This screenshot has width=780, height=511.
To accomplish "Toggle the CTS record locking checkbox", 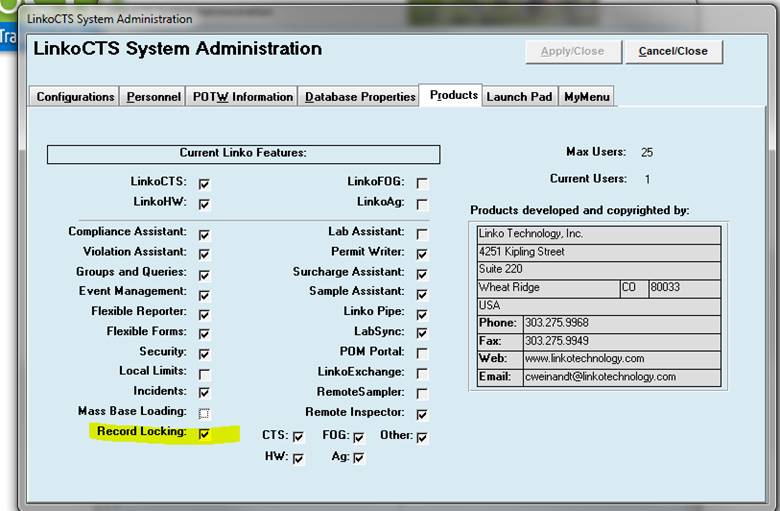I will [298, 436].
